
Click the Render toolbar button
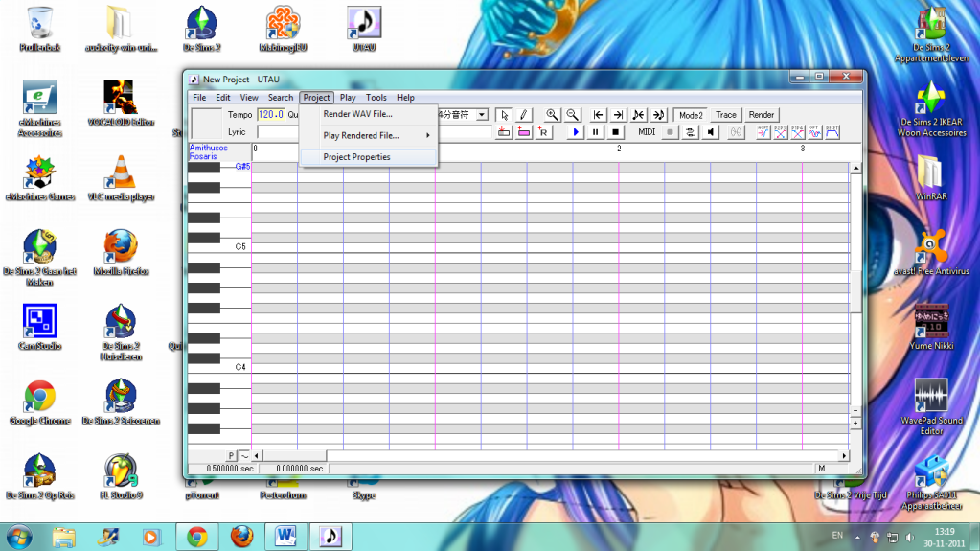tap(762, 115)
